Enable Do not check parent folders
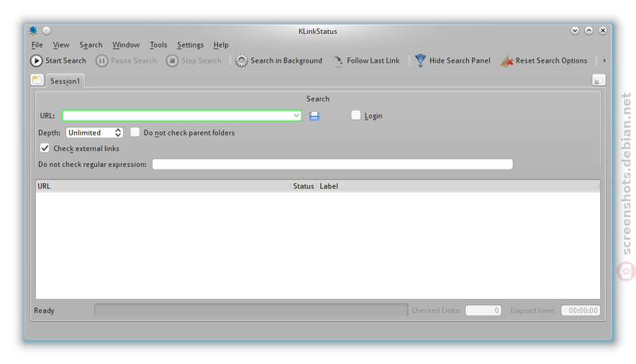This screenshot has height=364, width=636. (135, 132)
